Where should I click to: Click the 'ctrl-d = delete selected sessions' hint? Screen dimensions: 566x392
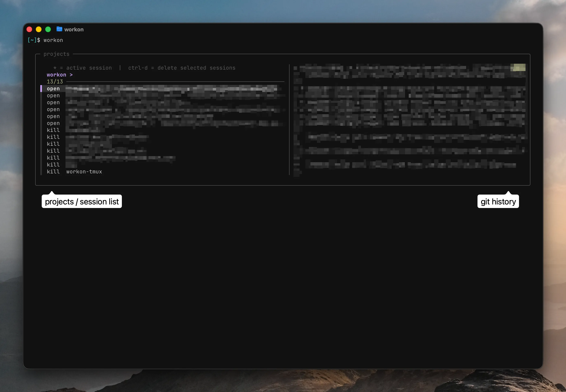pyautogui.click(x=182, y=68)
